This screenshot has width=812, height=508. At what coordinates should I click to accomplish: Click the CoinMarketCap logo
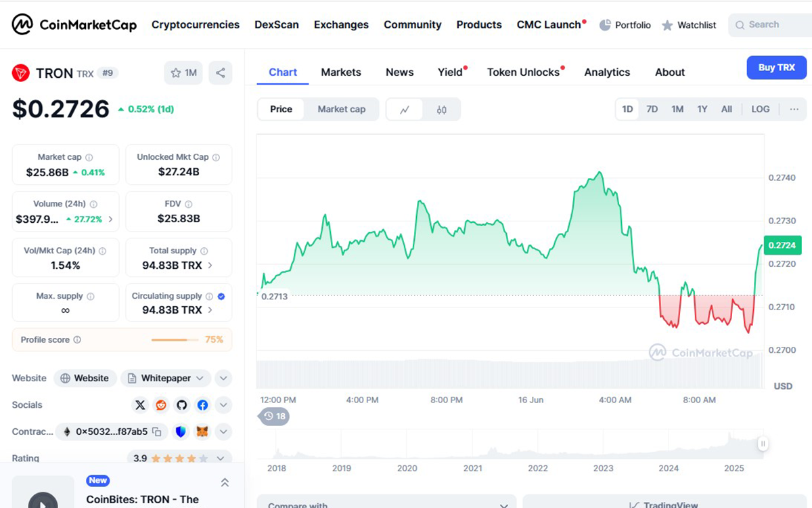74,25
